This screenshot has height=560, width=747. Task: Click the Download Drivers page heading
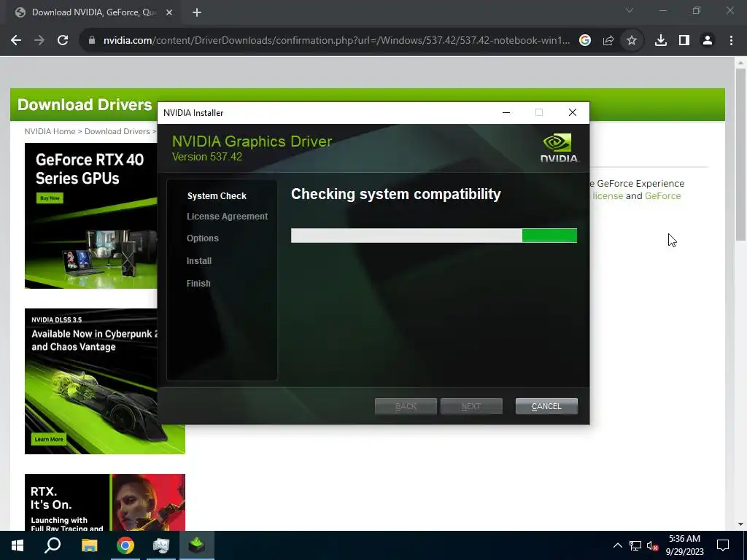tap(85, 104)
